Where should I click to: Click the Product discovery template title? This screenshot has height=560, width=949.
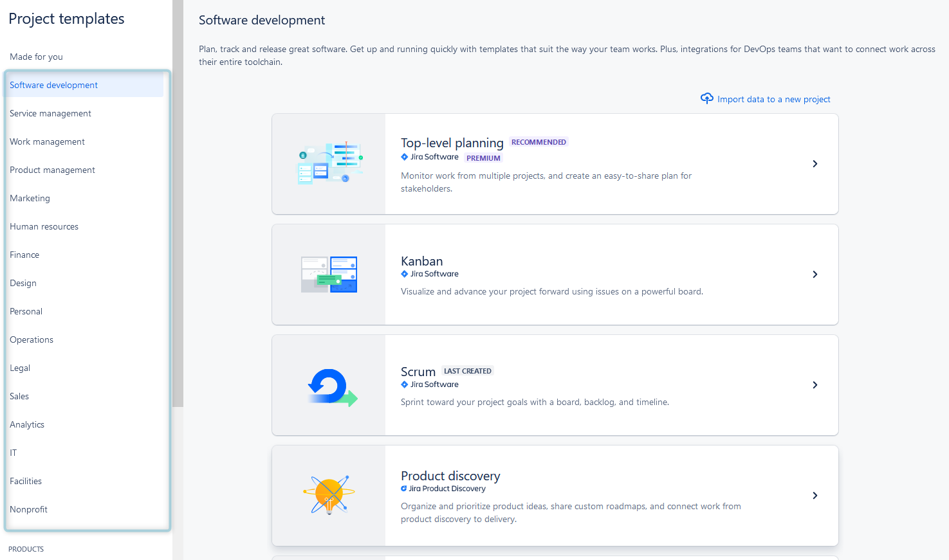[x=450, y=476]
